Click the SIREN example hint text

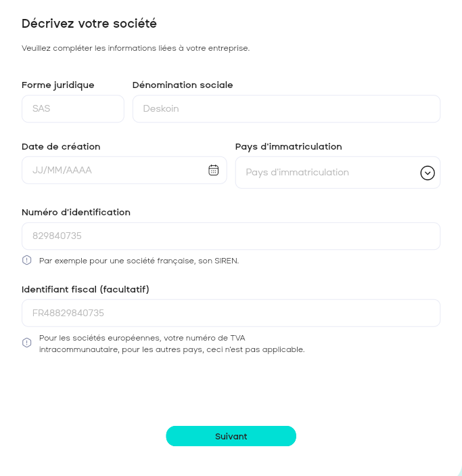tap(139, 260)
